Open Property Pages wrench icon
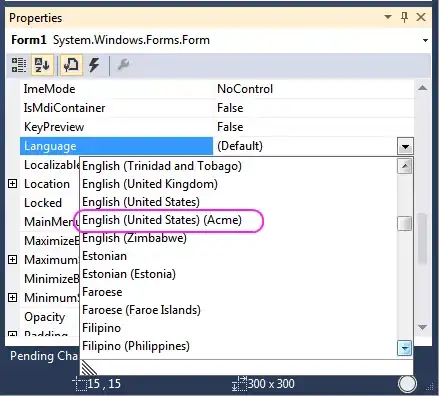Screen dimensions: 439x396 point(123,64)
